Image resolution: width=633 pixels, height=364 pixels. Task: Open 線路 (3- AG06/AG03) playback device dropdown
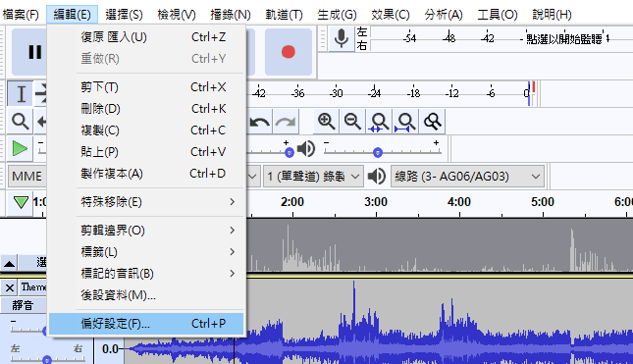click(x=467, y=177)
